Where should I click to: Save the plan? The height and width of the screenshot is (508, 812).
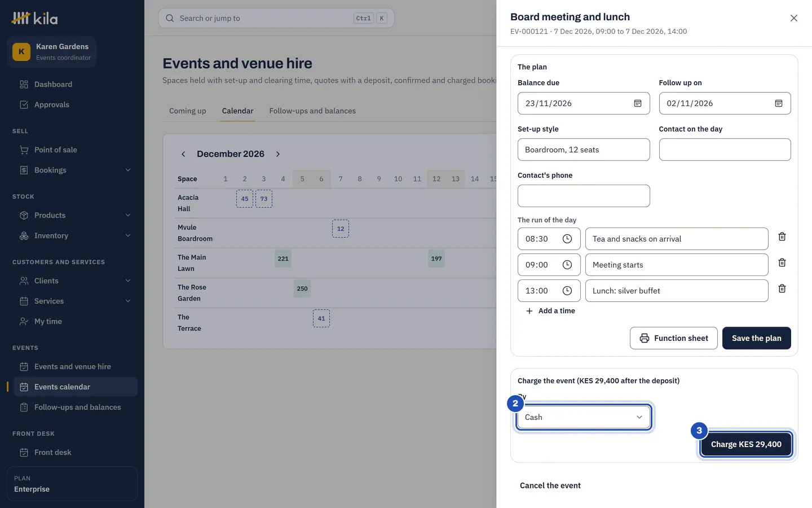coord(757,338)
